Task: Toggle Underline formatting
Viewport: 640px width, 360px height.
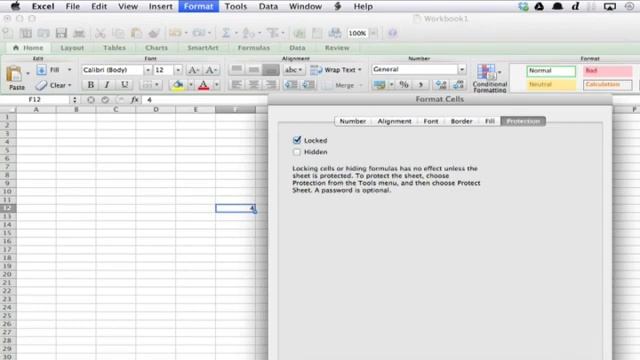Action: (124, 85)
